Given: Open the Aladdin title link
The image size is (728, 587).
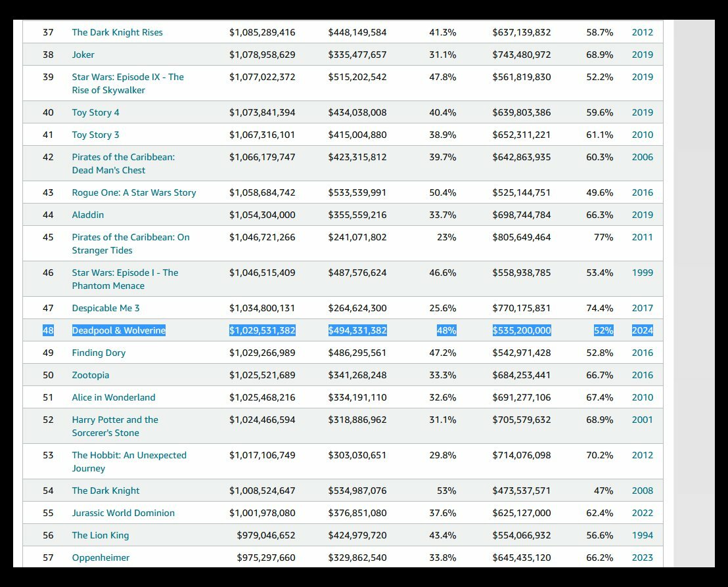Looking at the screenshot, I should [x=88, y=215].
